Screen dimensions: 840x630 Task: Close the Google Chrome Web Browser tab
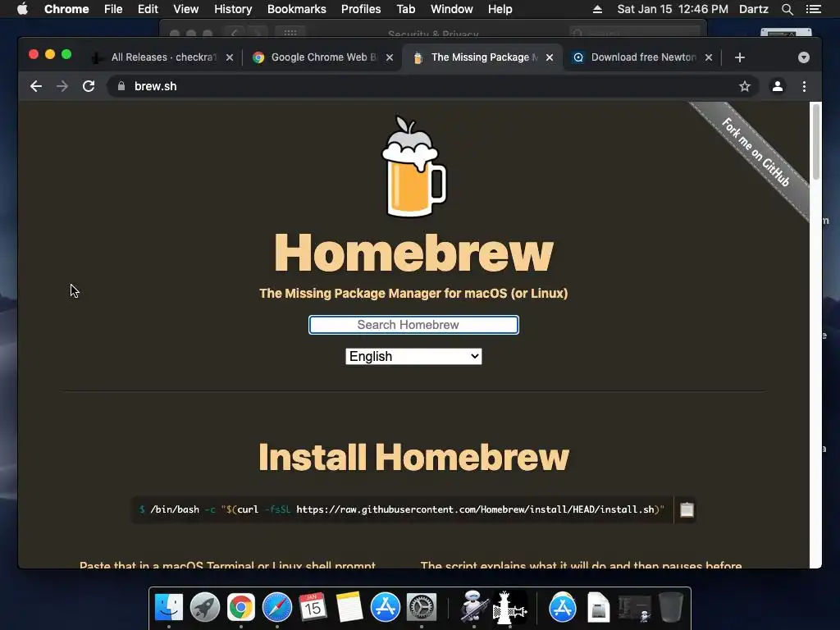point(390,57)
